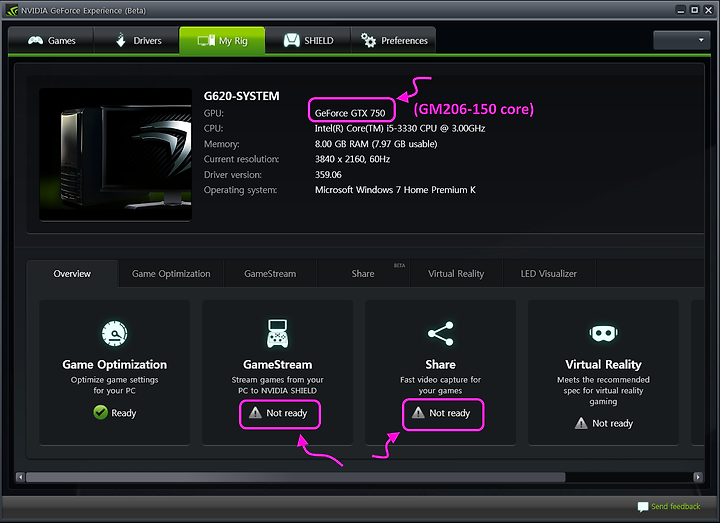Close the GeForce Experience window
The image size is (720, 523).
click(x=709, y=10)
